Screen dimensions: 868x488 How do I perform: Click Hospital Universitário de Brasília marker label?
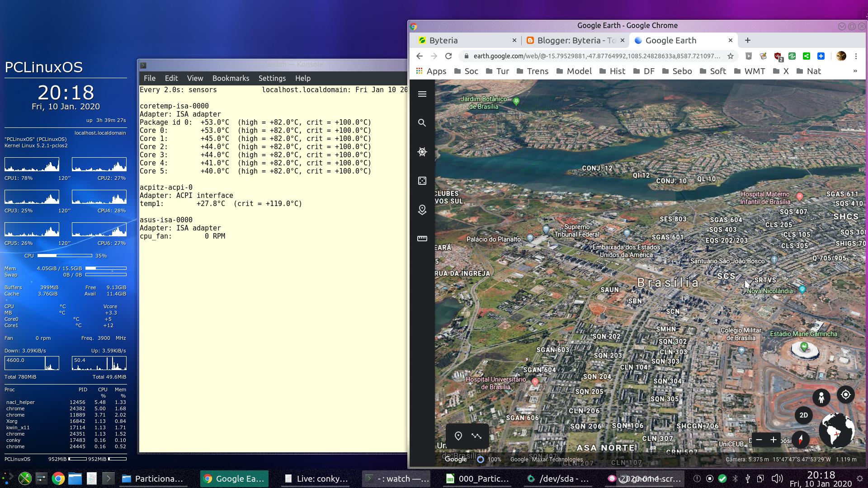tap(496, 383)
